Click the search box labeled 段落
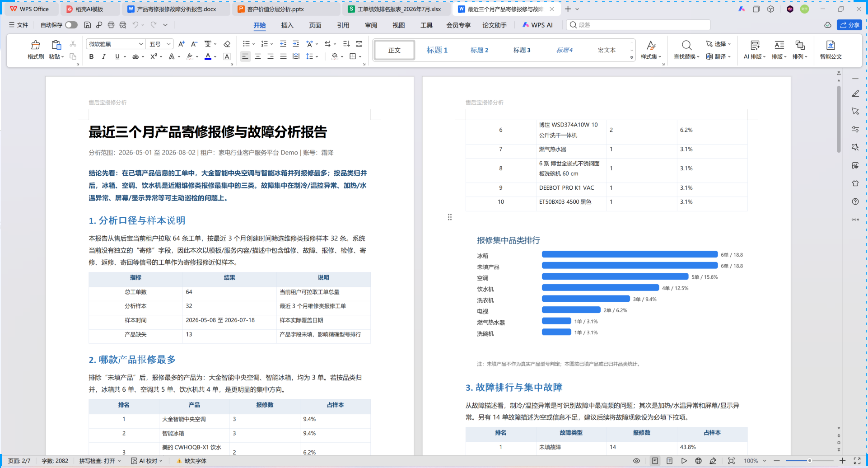Viewport: 868px width, 468px height. click(639, 25)
